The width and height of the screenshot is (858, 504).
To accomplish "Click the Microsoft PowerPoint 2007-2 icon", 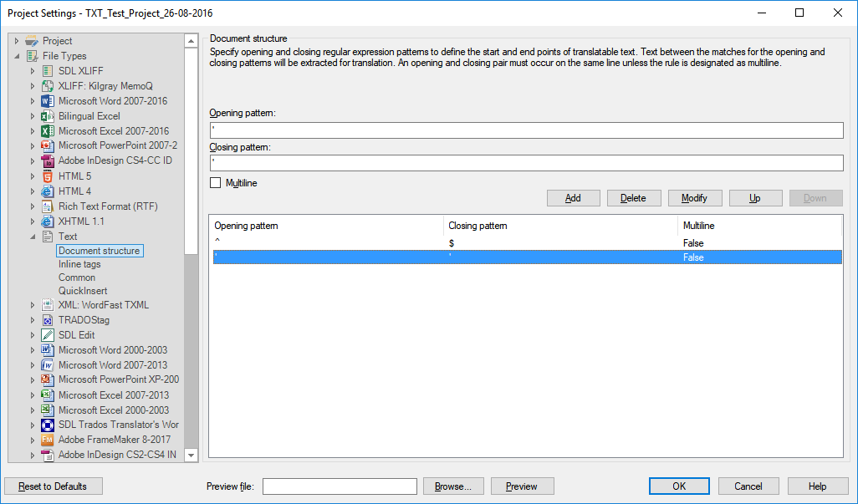I will [x=48, y=145].
